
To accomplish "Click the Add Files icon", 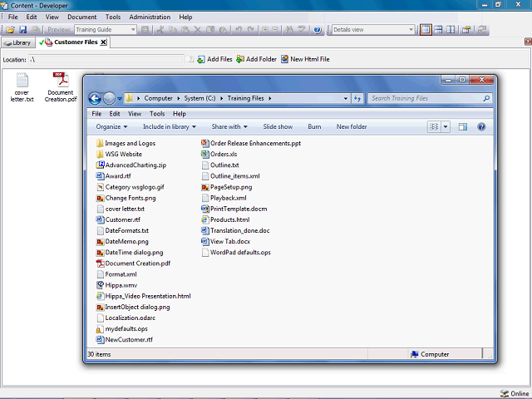I will pos(201,59).
